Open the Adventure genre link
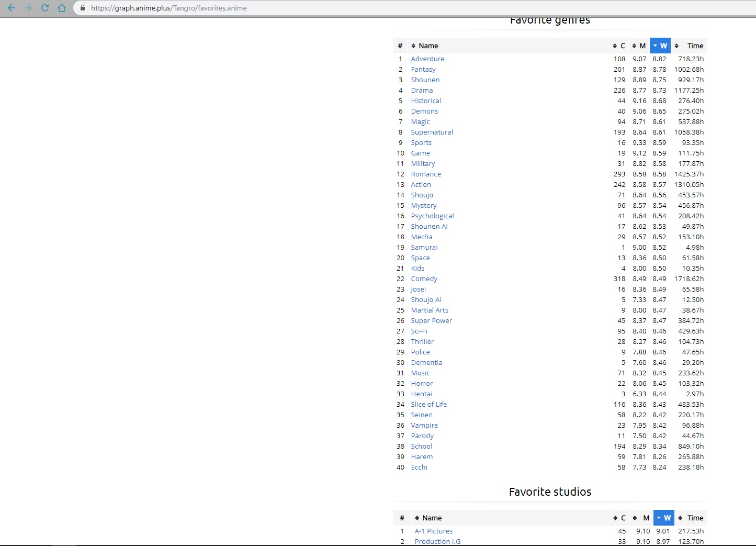Viewport: 756px width, 546px height. click(x=427, y=59)
